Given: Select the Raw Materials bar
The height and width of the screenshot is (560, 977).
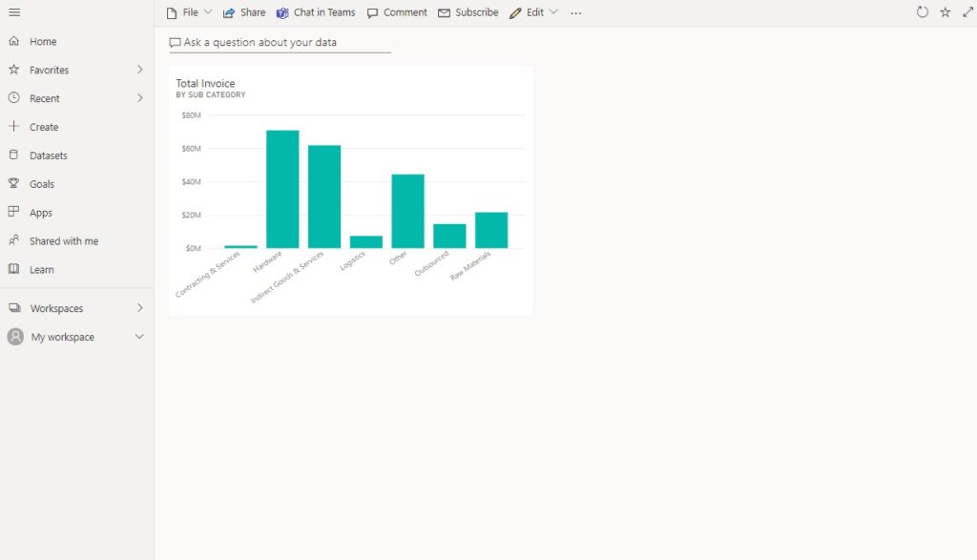Looking at the screenshot, I should (491, 230).
